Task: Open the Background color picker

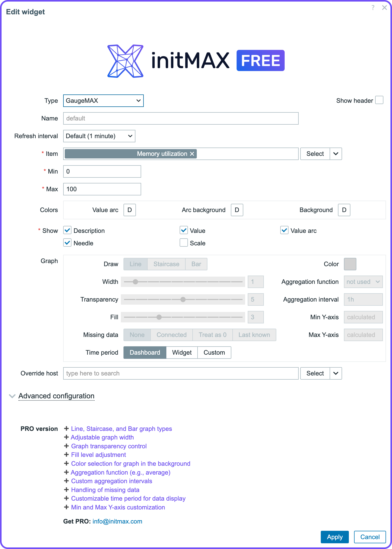Action: (344, 210)
